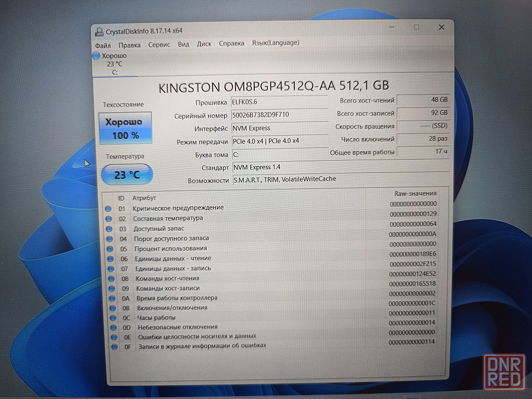This screenshot has width=532, height=399.
Task: Select the Составная температура attribute text
Action: point(168,218)
